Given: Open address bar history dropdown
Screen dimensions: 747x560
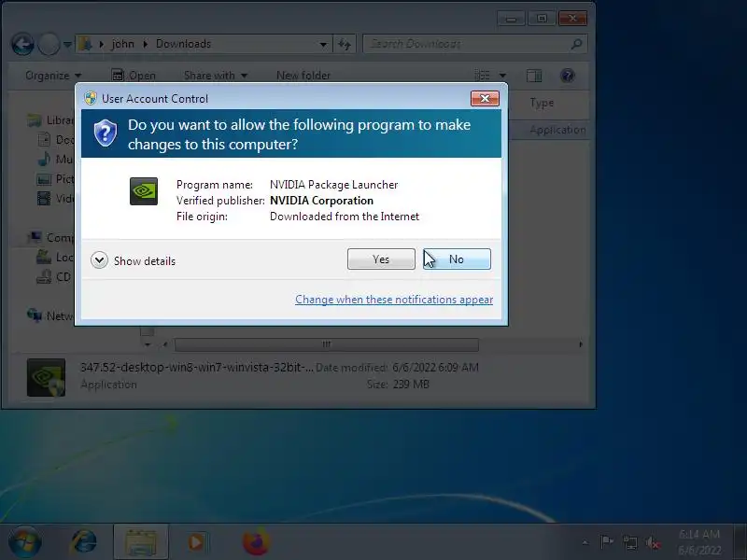Looking at the screenshot, I should pos(323,44).
